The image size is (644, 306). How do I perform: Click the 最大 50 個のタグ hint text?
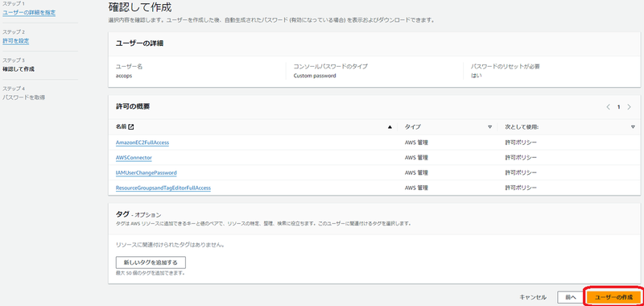click(x=151, y=273)
